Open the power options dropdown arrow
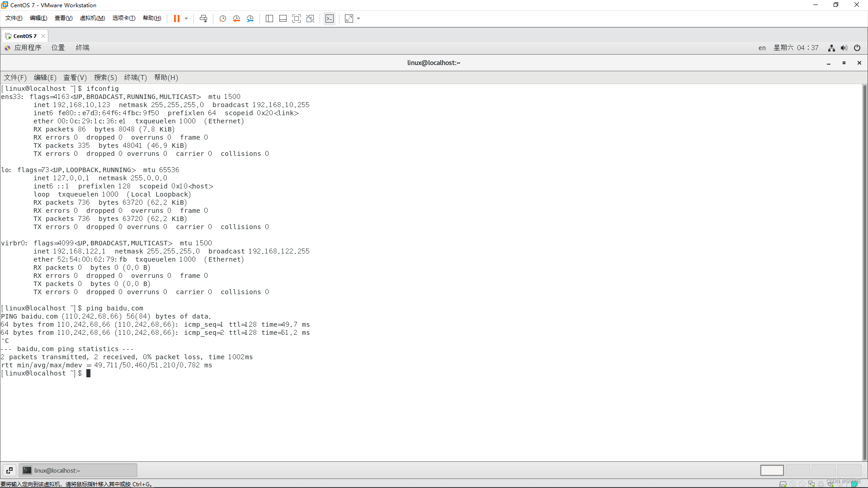 (x=186, y=19)
